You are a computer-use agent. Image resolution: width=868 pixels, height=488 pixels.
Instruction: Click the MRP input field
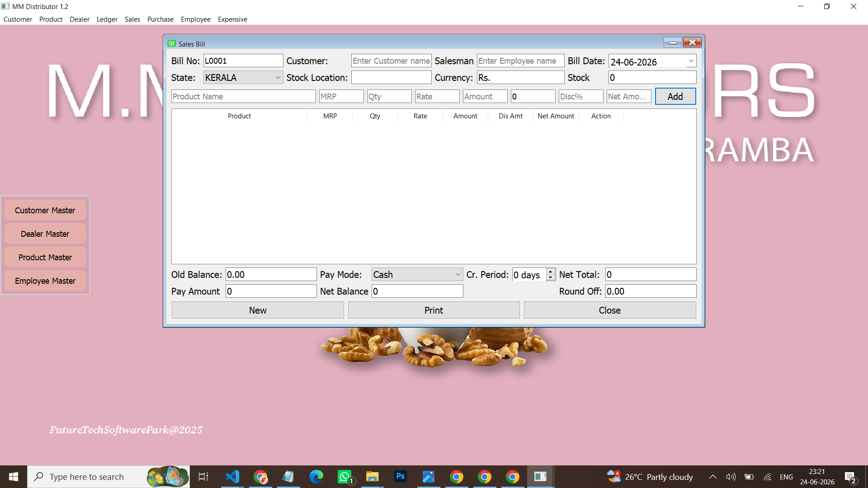[x=341, y=97]
